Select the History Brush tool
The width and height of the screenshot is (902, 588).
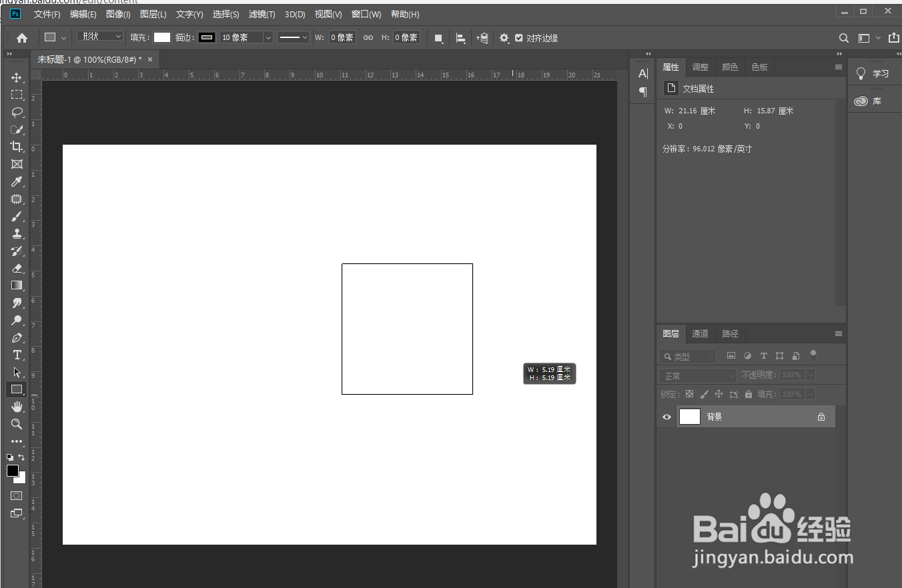coord(17,251)
